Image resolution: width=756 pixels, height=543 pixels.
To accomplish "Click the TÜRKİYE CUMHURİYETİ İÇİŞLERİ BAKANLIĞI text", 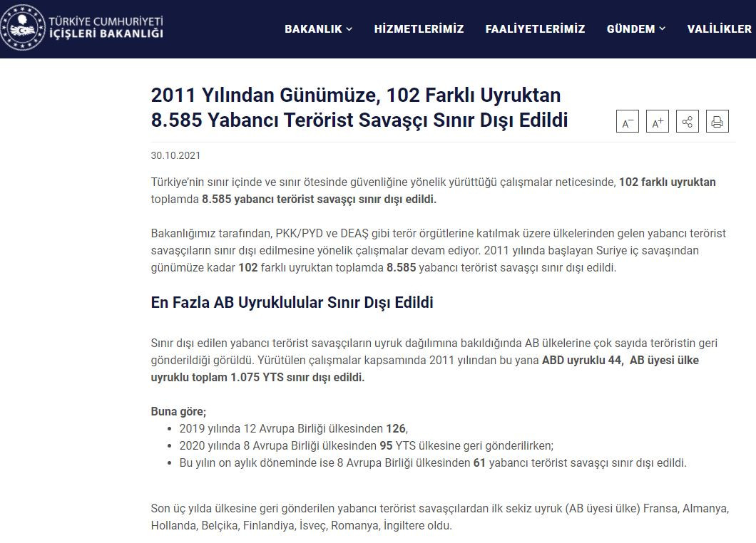I will tap(106, 27).
